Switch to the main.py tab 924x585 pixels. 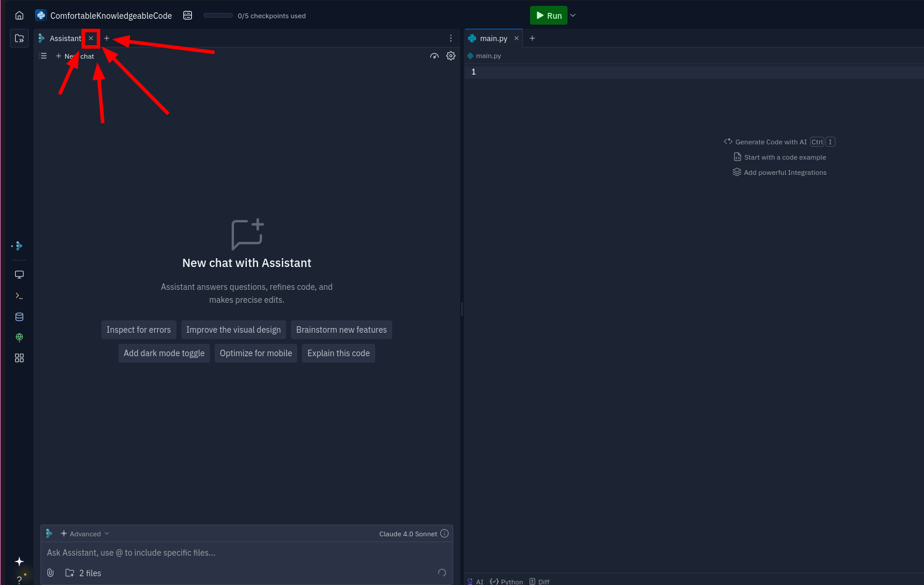(x=493, y=39)
